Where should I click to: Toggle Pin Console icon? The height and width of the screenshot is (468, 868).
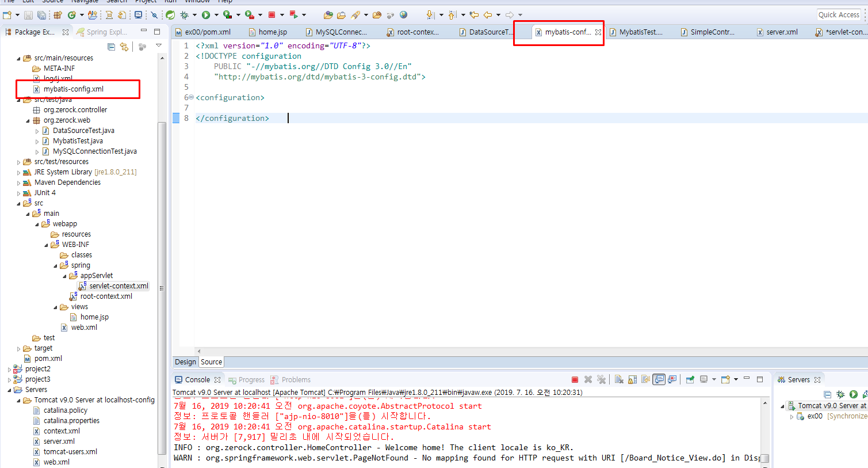click(690, 379)
